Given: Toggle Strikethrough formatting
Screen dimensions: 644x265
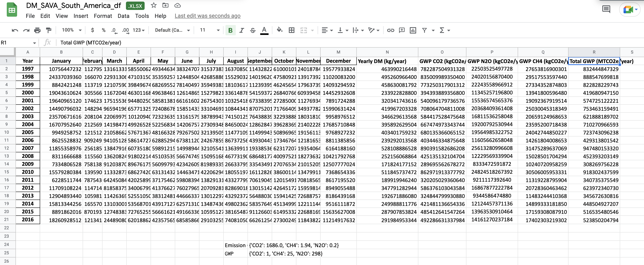Looking at the screenshot, I should pos(253,30).
